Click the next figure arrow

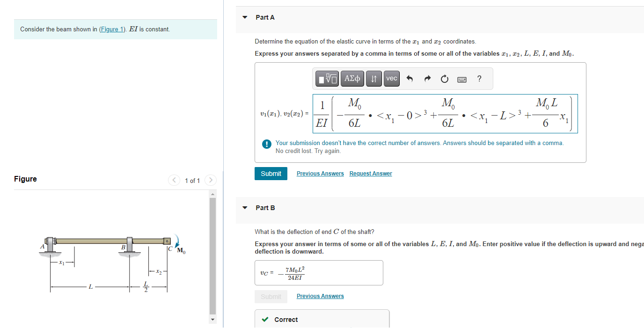[x=210, y=180]
